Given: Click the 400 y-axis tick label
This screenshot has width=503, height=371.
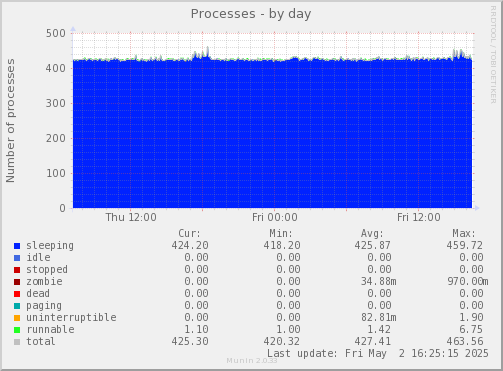Looking at the screenshot, I should [x=56, y=68].
